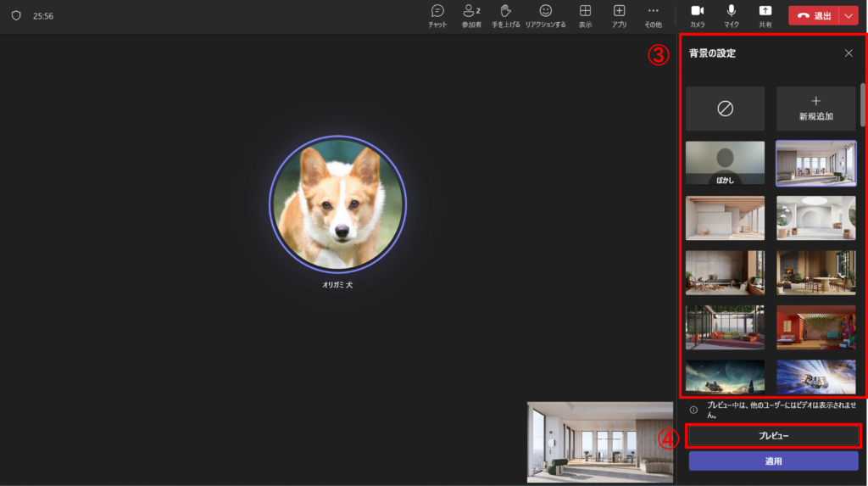Click the background list scrollbar
Screen dimensions: 868x486
click(x=863, y=103)
